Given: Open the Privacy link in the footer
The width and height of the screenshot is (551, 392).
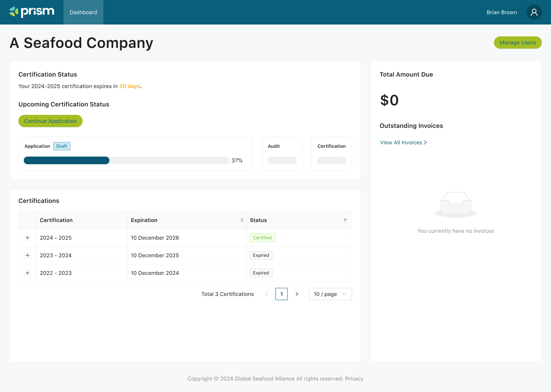Looking at the screenshot, I should (x=354, y=379).
